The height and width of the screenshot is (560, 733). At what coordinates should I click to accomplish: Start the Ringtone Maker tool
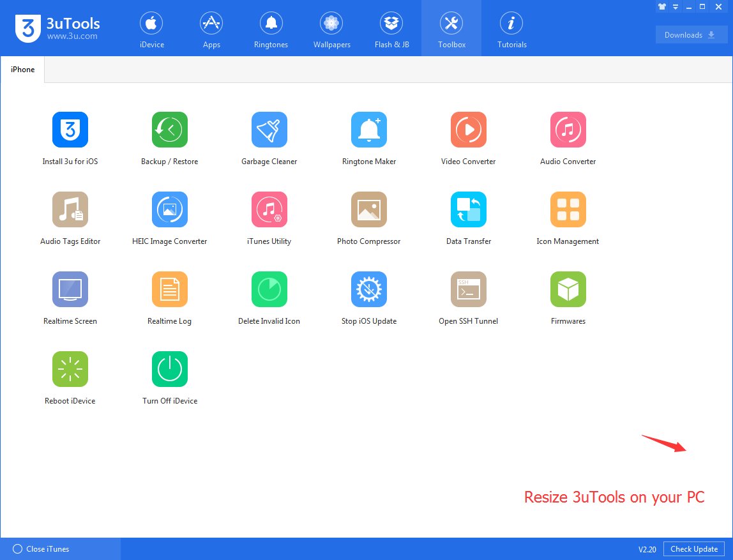[369, 130]
